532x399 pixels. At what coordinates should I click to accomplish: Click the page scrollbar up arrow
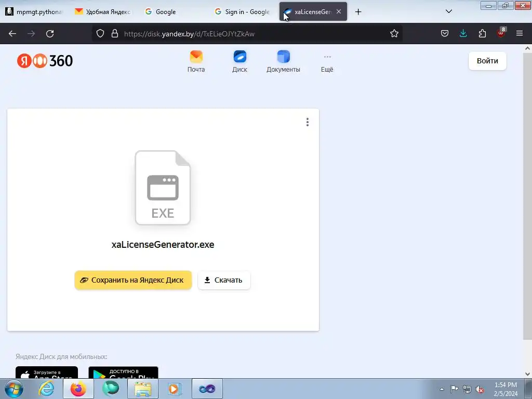coord(527,48)
